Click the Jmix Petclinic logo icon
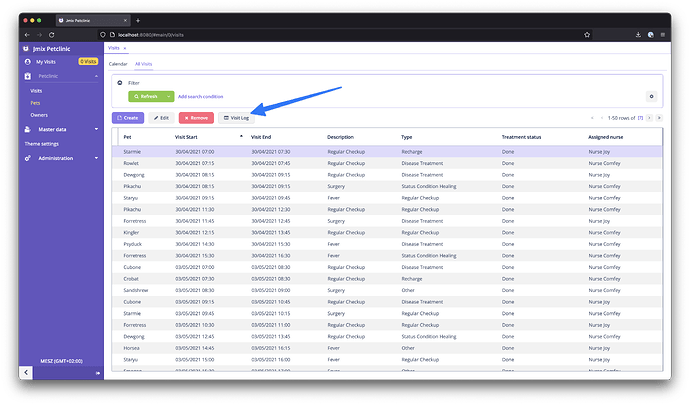The image size is (690, 404). tap(26, 49)
